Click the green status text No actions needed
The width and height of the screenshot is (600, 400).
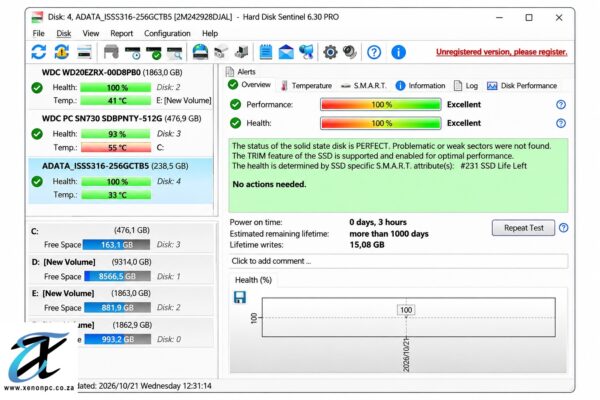coord(269,184)
